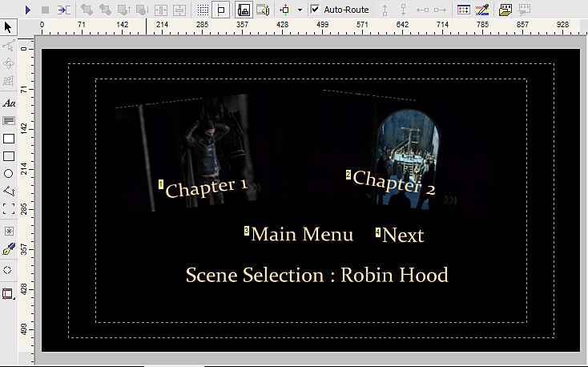Open the red filmstrip frame tool flyout
The image size is (588, 367).
[8, 293]
